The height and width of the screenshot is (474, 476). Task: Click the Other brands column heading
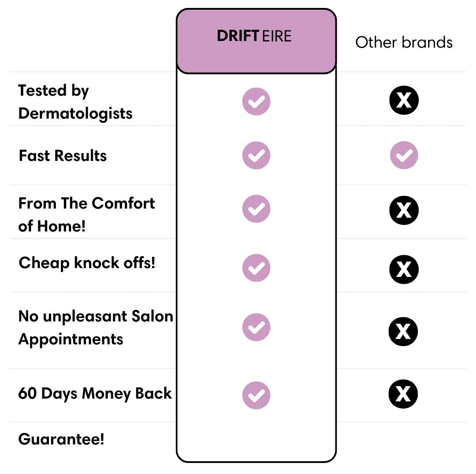(x=404, y=42)
